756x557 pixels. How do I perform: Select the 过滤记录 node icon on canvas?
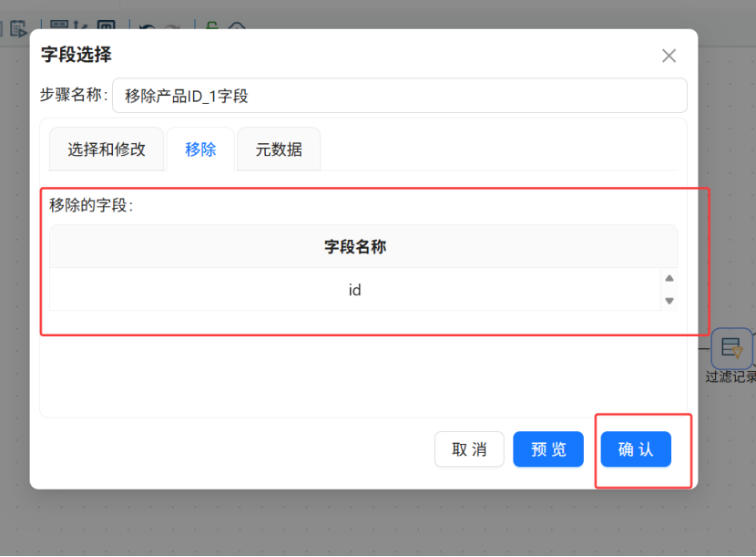tap(731, 348)
